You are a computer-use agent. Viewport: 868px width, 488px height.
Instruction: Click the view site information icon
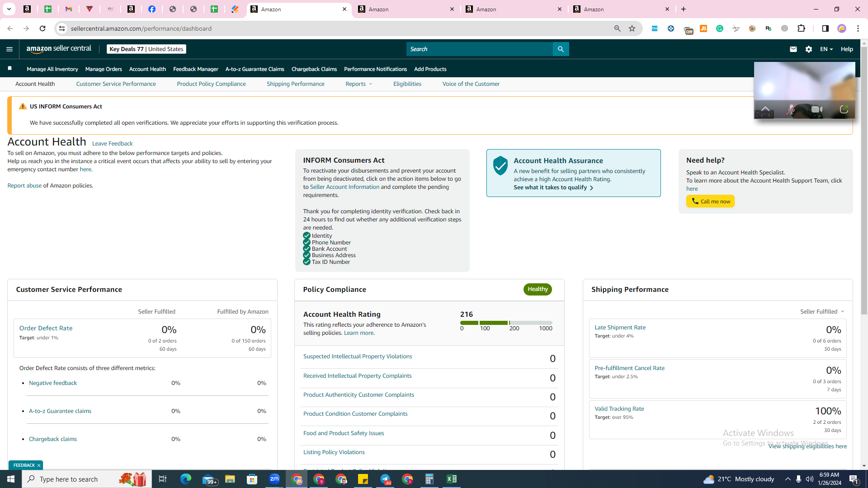click(62, 28)
